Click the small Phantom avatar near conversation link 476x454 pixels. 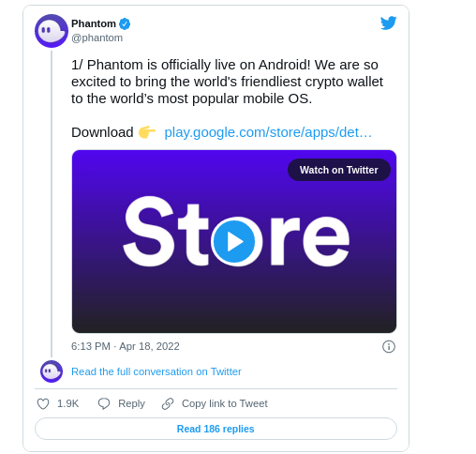click(x=52, y=371)
